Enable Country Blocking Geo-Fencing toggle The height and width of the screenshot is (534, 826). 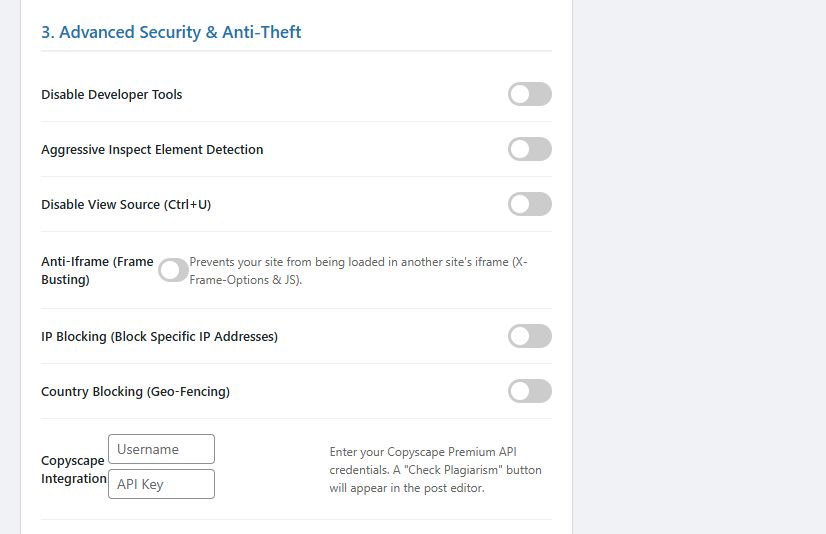point(529,391)
